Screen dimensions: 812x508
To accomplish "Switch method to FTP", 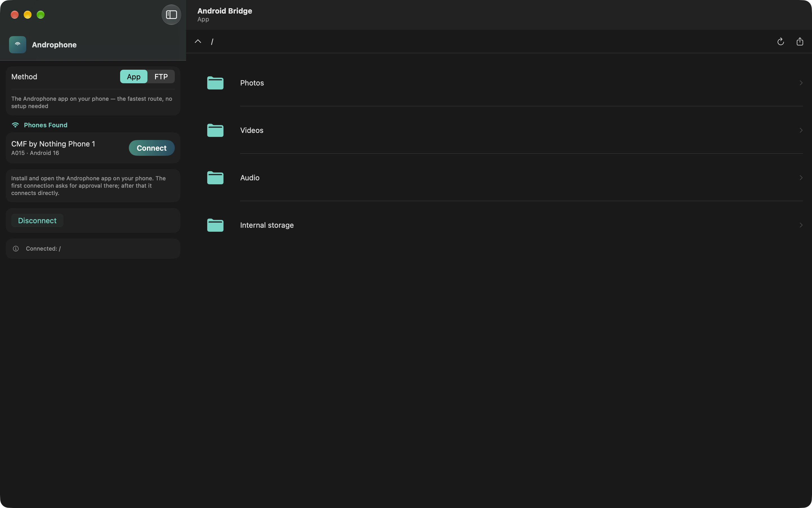I will 161,76.
